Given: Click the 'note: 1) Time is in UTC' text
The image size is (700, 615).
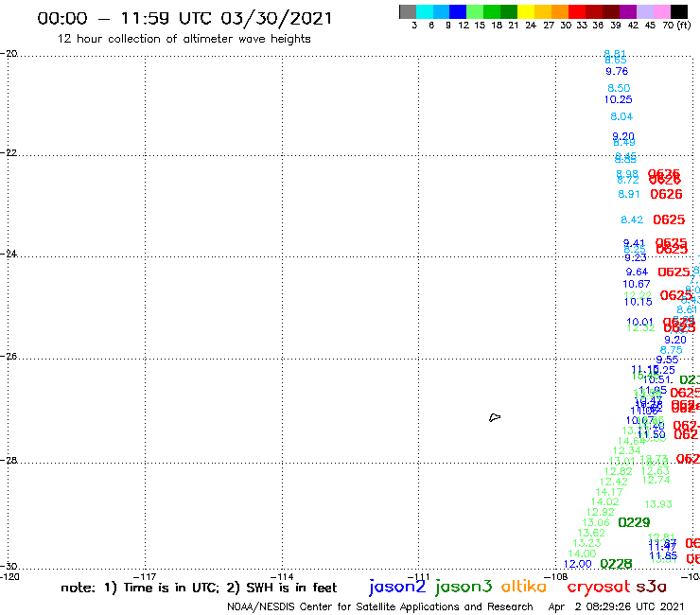Looking at the screenshot, I should click(140, 588).
